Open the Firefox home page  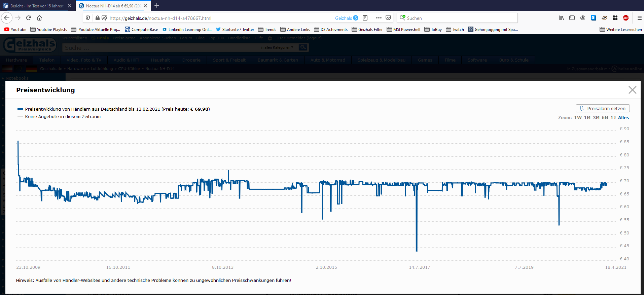39,18
